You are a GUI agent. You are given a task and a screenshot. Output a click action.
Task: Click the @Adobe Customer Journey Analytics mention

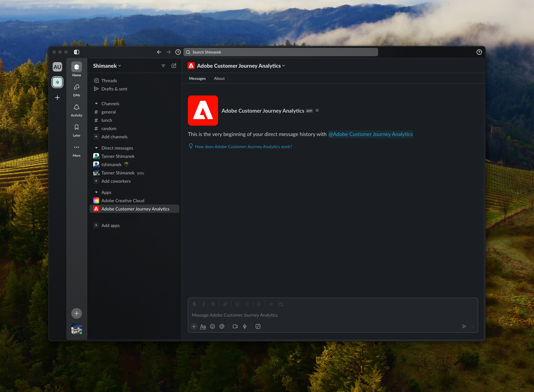coord(370,134)
